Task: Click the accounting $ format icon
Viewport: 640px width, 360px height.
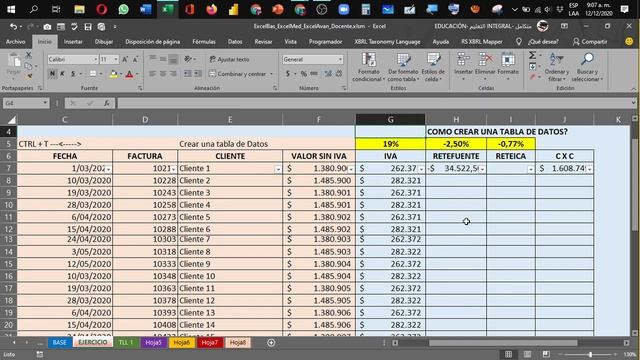Action: coord(288,74)
